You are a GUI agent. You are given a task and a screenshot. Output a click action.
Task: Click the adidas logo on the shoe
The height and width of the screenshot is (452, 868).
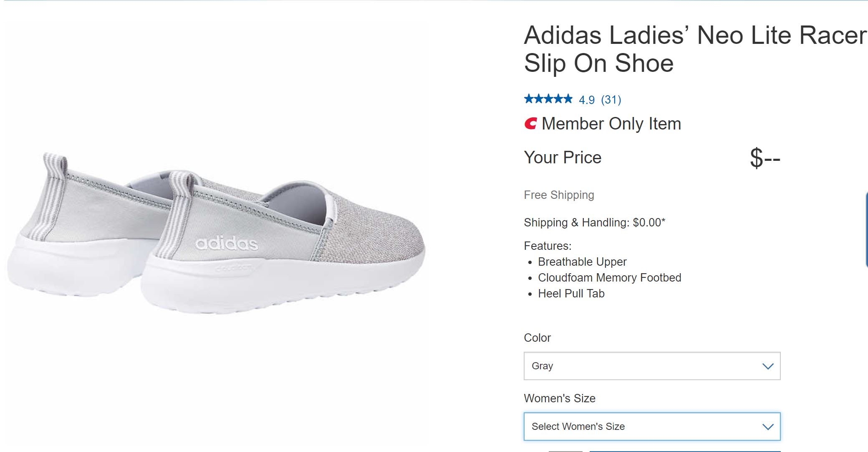pyautogui.click(x=226, y=243)
